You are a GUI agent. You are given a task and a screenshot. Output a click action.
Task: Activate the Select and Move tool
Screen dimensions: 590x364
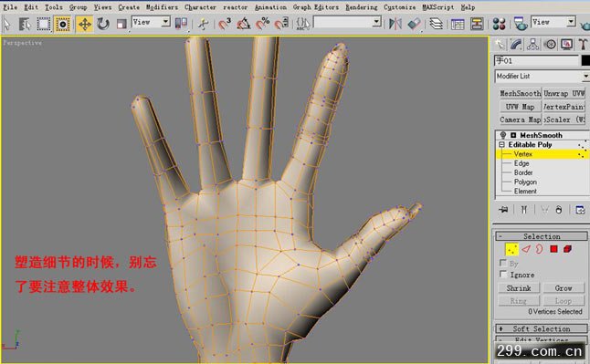tap(84, 24)
